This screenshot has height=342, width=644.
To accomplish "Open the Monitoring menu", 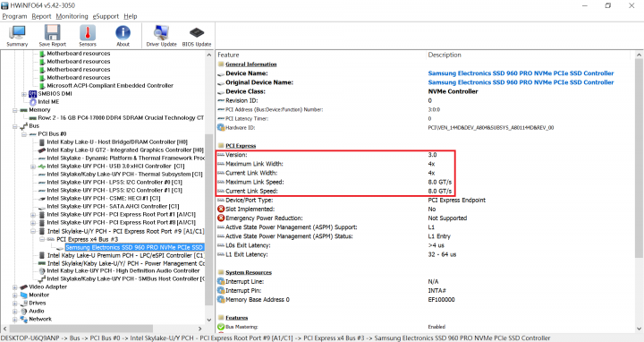I will pos(72,16).
